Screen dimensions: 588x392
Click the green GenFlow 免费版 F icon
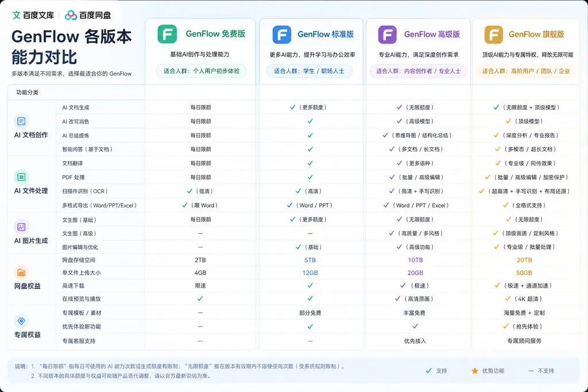pos(167,34)
